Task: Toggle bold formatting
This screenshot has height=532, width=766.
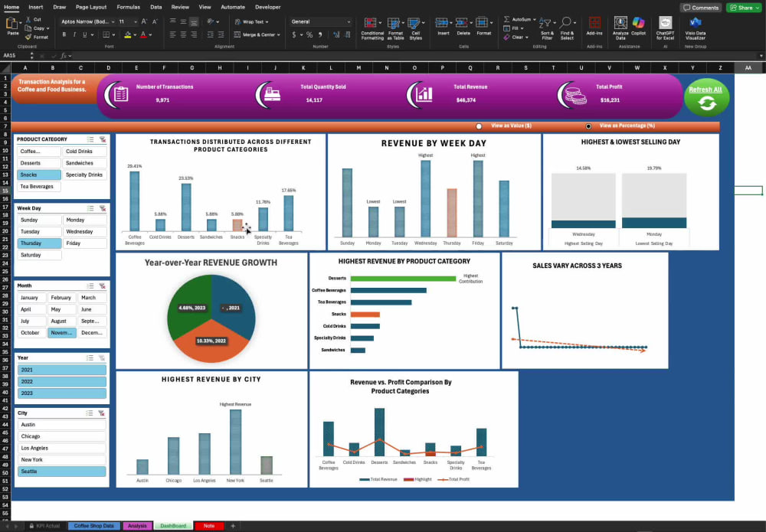Action: (64, 34)
